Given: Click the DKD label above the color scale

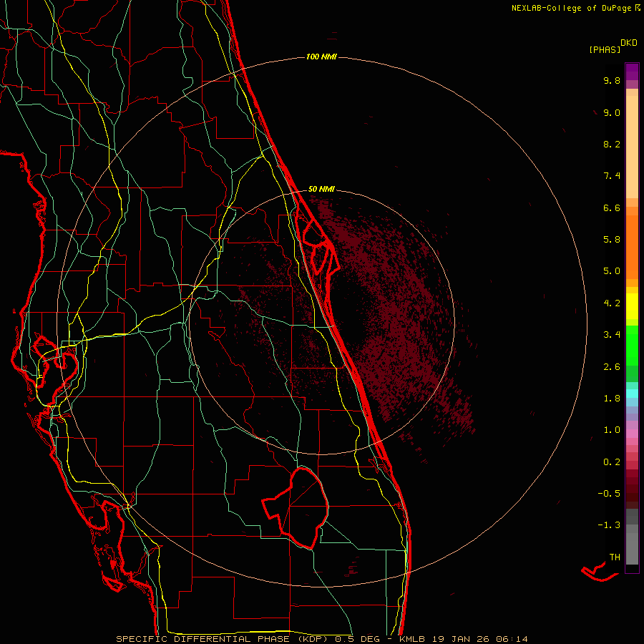Looking at the screenshot, I should click(x=629, y=43).
